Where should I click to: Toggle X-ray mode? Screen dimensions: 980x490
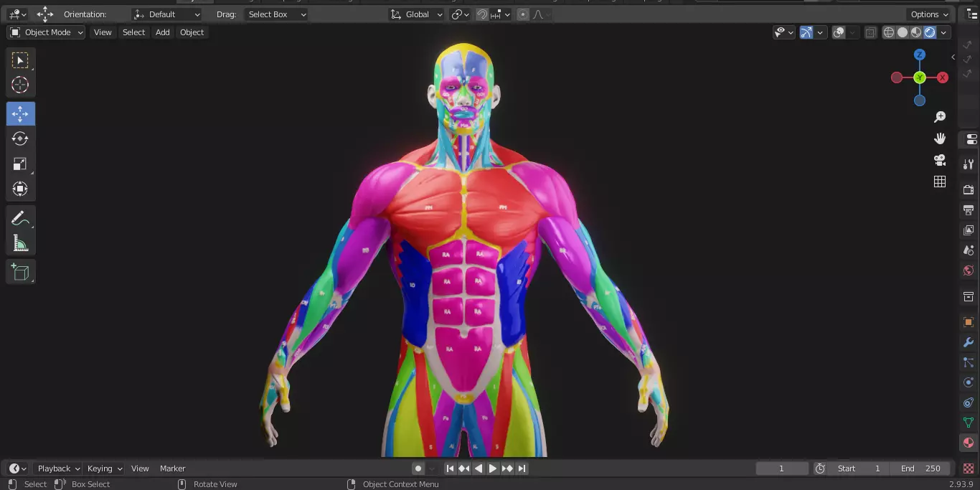tap(870, 32)
